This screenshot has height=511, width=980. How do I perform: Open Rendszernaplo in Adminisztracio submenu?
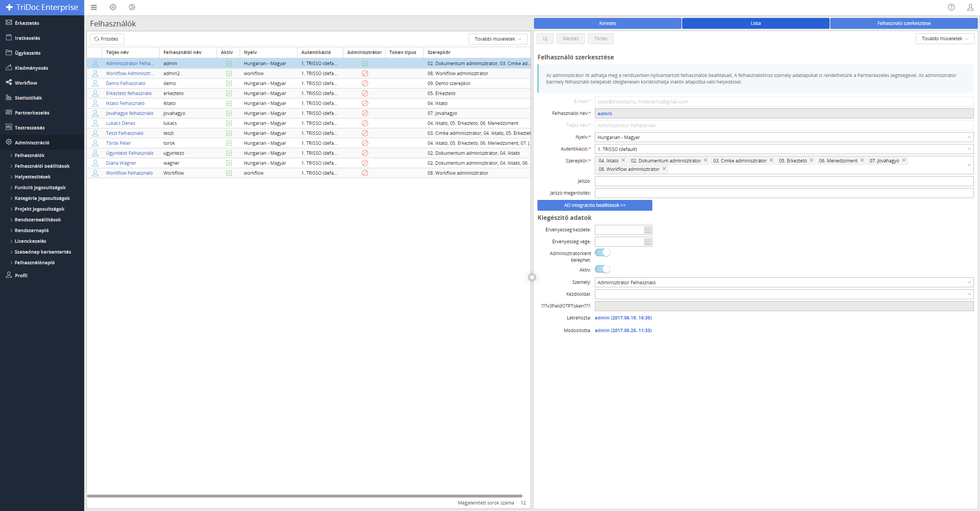[x=32, y=230]
